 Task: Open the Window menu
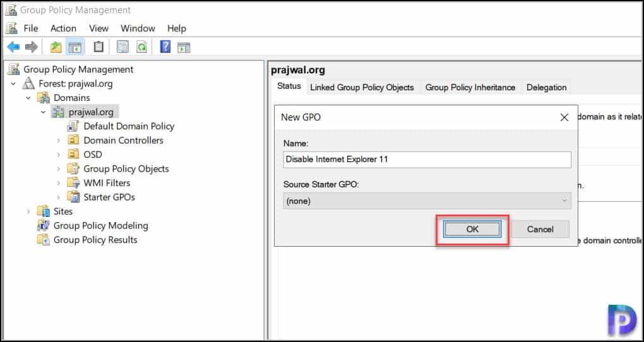(x=138, y=28)
